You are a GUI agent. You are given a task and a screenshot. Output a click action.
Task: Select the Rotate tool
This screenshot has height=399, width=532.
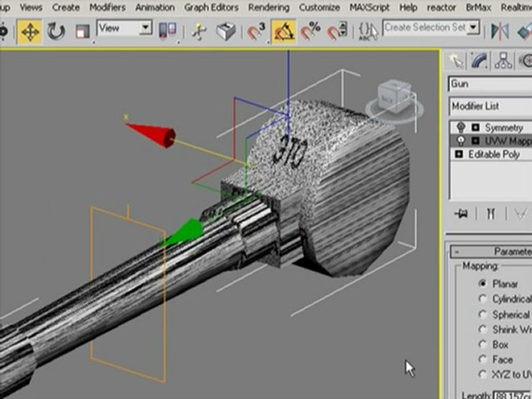pos(56,32)
